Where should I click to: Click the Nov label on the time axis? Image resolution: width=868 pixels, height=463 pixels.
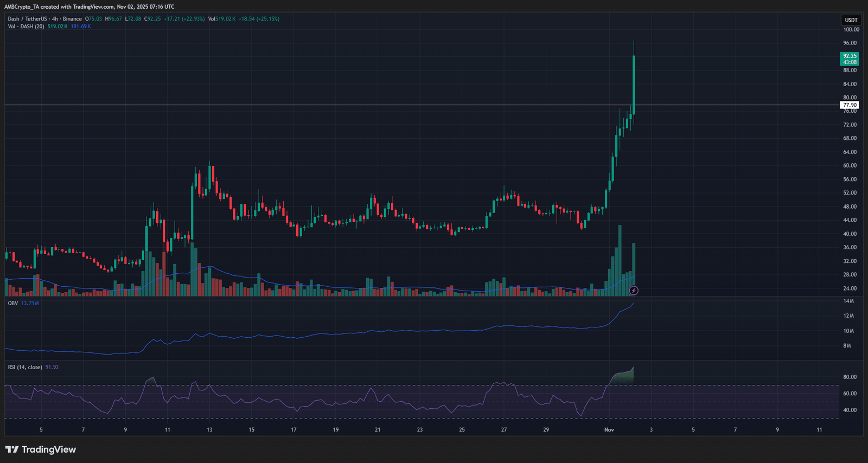point(609,430)
